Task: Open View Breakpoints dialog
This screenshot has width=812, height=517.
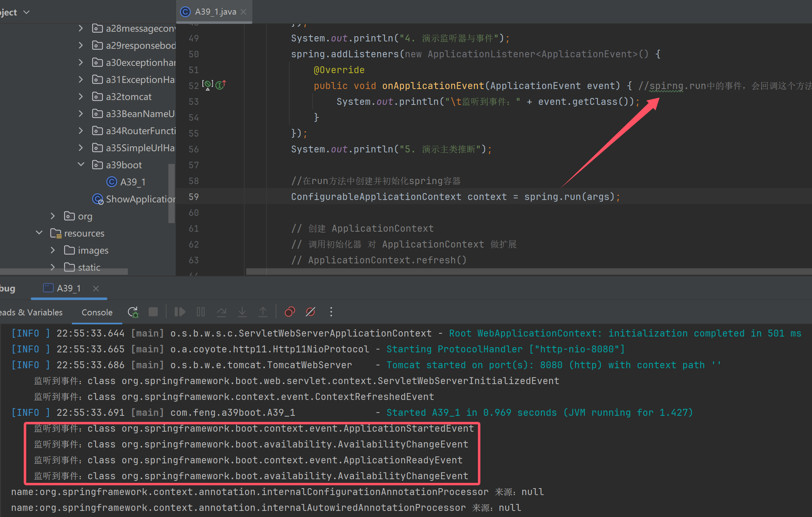Action: [290, 312]
